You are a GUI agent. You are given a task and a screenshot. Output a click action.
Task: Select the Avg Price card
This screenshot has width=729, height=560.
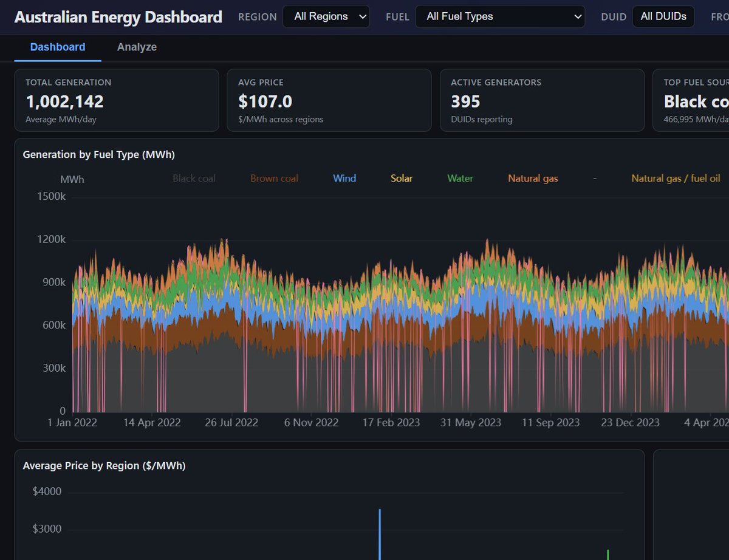click(x=329, y=100)
